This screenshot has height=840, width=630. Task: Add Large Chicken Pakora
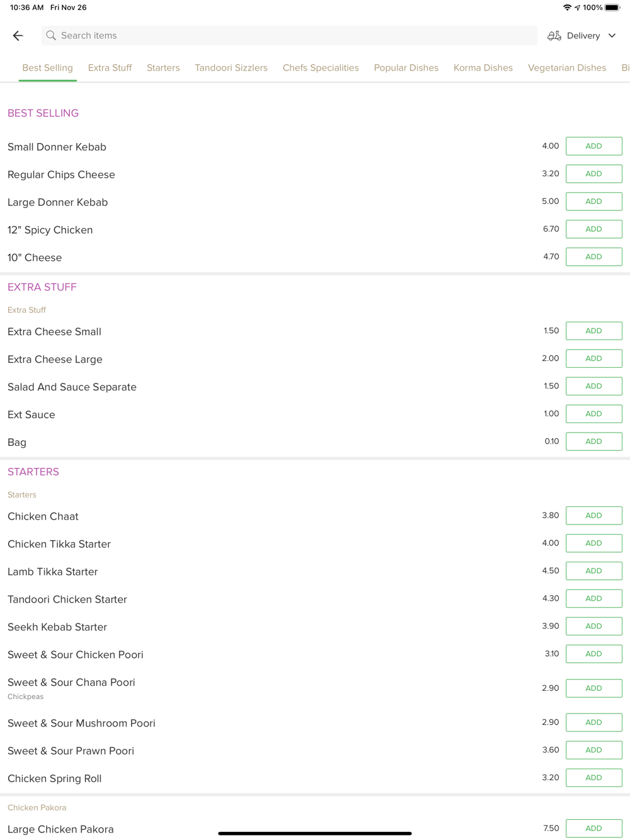pyautogui.click(x=593, y=829)
